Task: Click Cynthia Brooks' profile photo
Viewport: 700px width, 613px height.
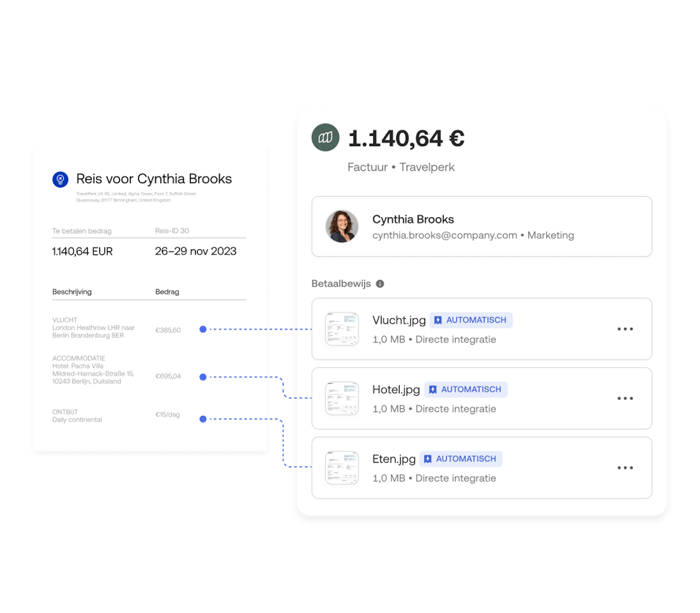Action: click(x=341, y=227)
